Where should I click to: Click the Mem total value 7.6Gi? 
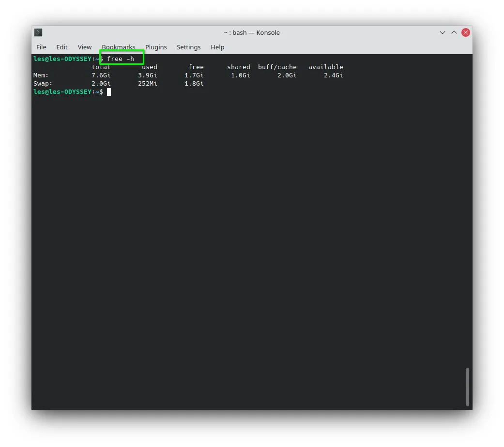101,75
